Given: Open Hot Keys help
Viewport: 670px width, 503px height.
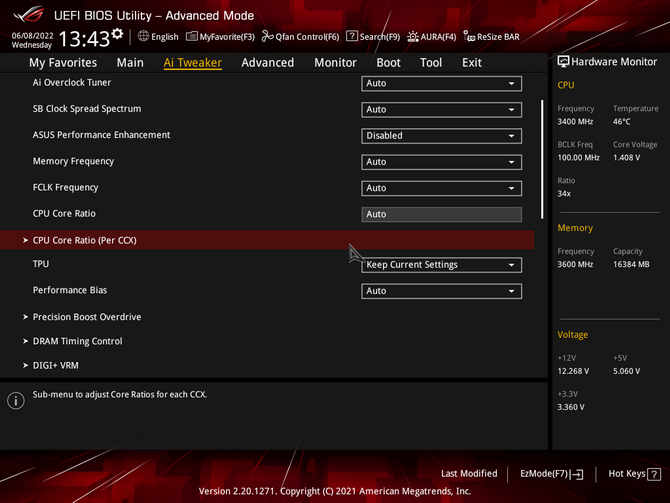Looking at the screenshot, I should click(x=635, y=474).
